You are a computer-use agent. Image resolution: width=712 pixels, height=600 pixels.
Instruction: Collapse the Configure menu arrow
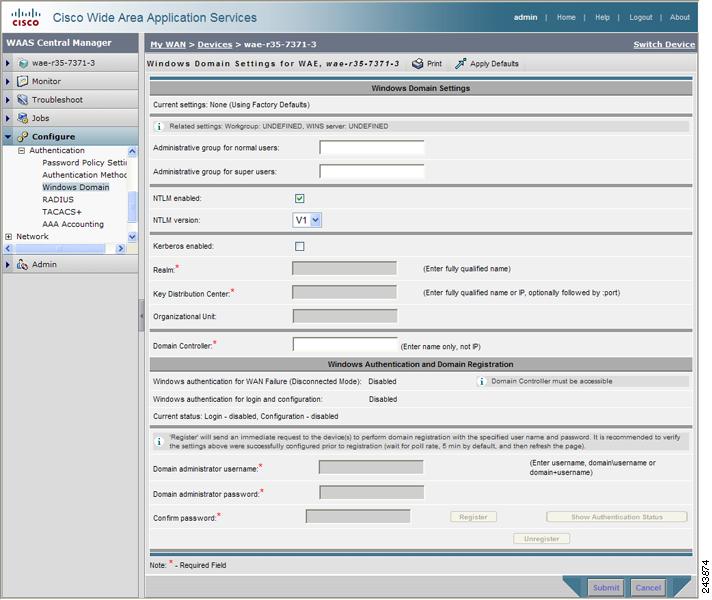[x=8, y=136]
